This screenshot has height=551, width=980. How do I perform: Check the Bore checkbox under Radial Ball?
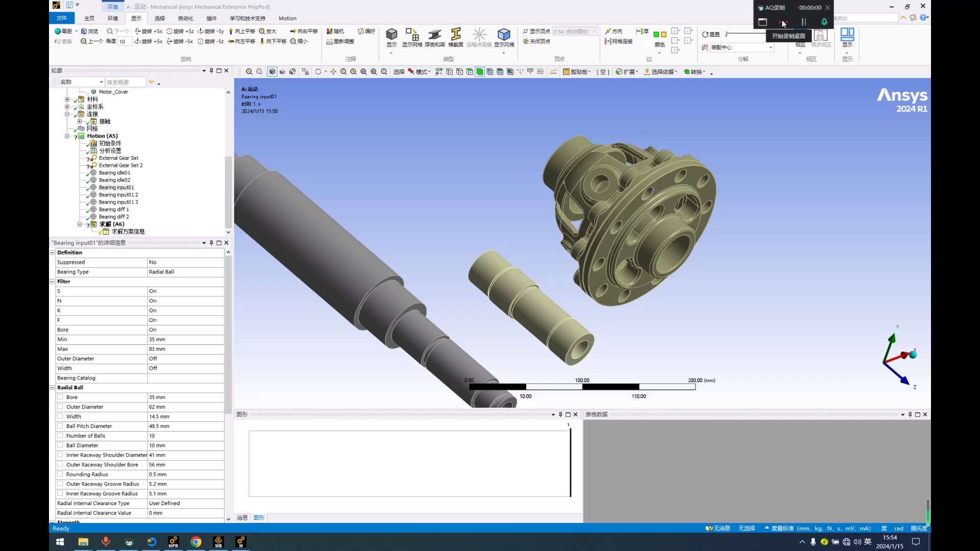coord(60,397)
